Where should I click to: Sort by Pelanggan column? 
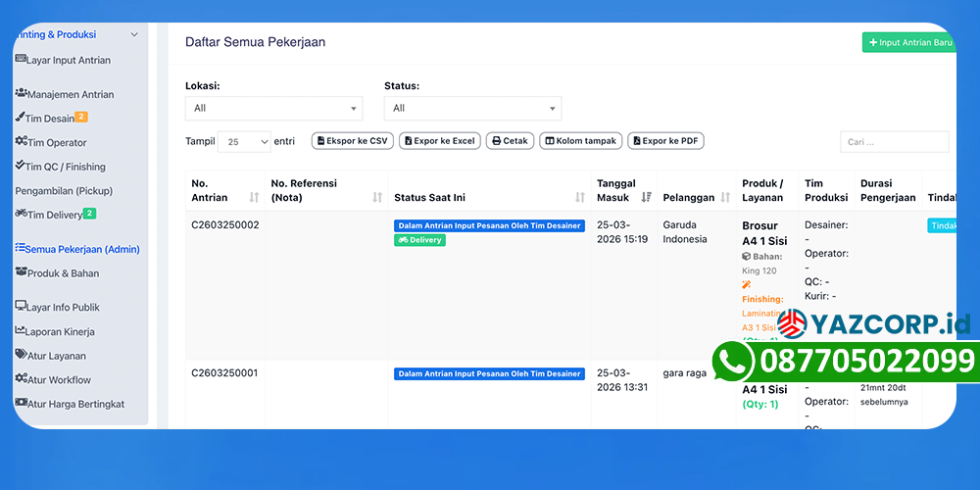[x=696, y=191]
